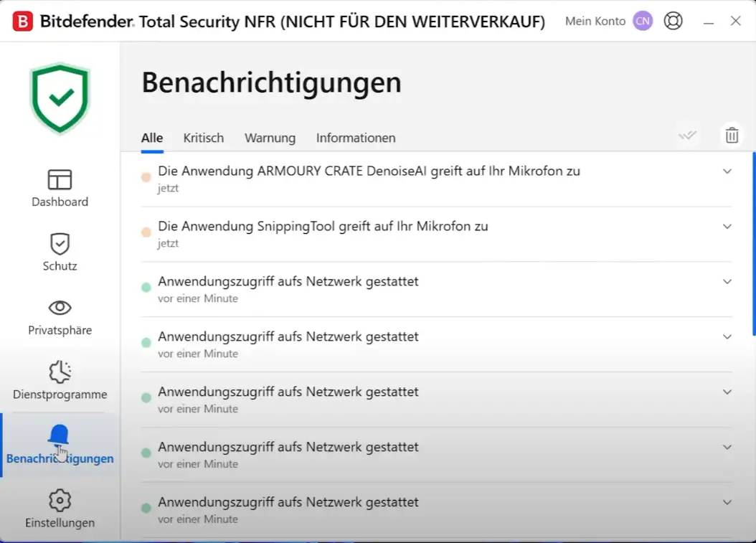The width and height of the screenshot is (756, 543).
Task: Expand the SnippingTool microphone notification
Action: pyautogui.click(x=727, y=227)
